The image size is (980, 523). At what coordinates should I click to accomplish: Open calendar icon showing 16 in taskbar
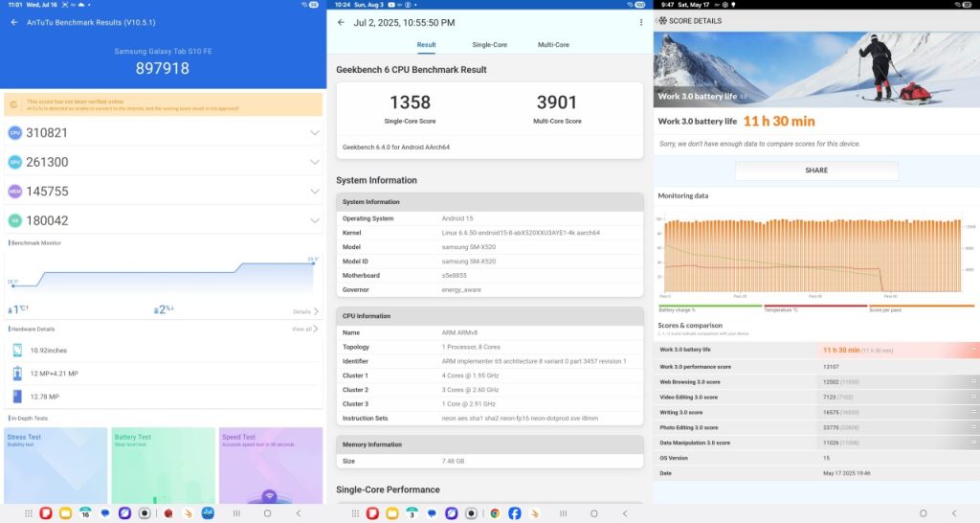(x=85, y=513)
